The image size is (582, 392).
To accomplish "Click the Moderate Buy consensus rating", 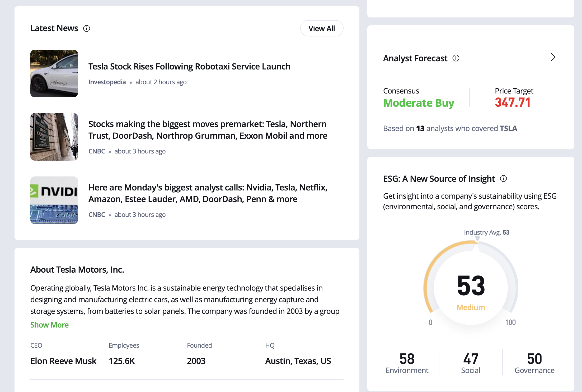I will [419, 103].
